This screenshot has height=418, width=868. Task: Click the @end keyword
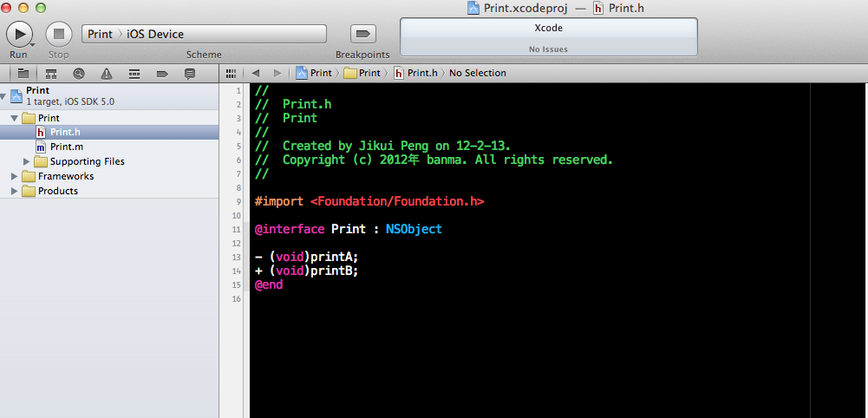269,284
